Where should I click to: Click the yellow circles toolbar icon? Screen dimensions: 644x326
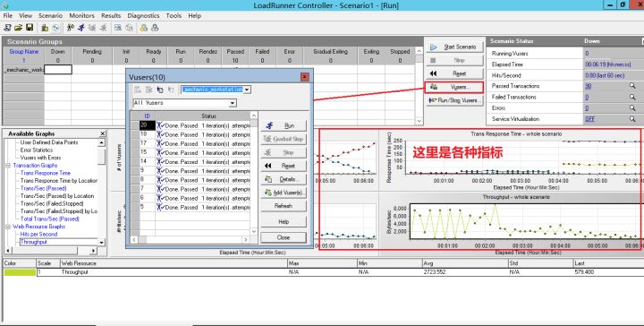144,28
